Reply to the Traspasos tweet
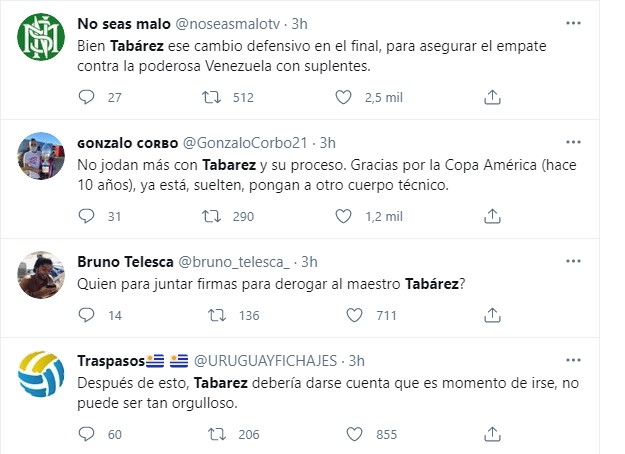Image resolution: width=625 pixels, height=454 pixels. click(87, 433)
